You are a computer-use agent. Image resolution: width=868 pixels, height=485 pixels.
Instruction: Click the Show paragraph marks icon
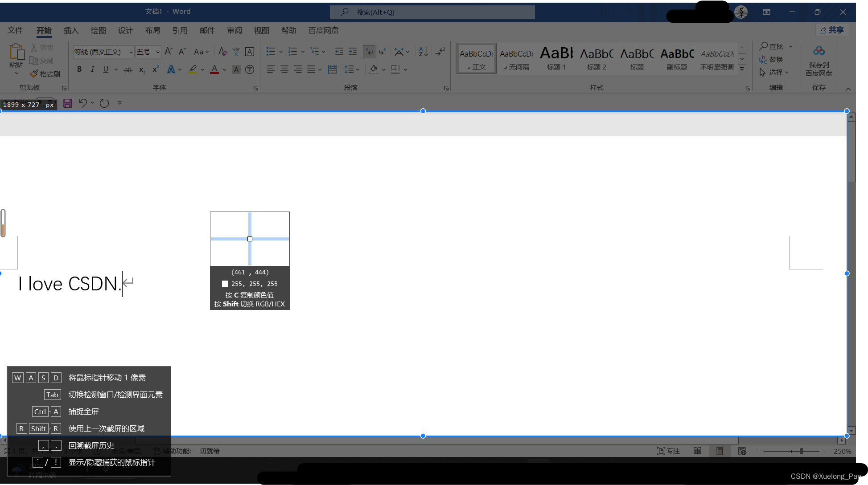440,52
